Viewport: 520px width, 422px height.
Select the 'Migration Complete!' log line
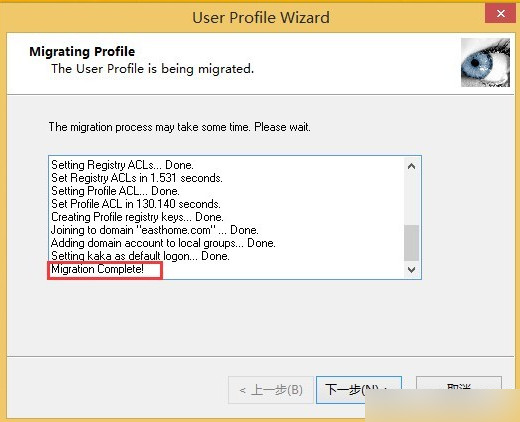pyautogui.click(x=97, y=269)
